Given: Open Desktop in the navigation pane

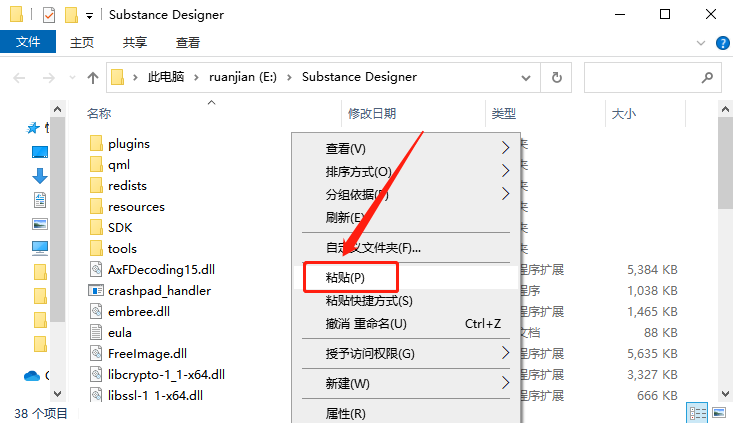Looking at the screenshot, I should click(x=40, y=152).
